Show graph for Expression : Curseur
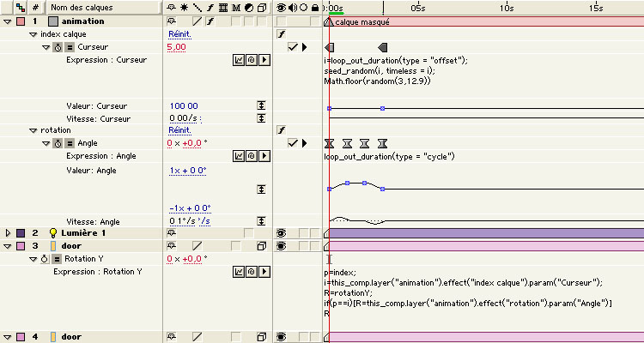Image resolution: width=644 pixels, height=343 pixels. pos(239,60)
